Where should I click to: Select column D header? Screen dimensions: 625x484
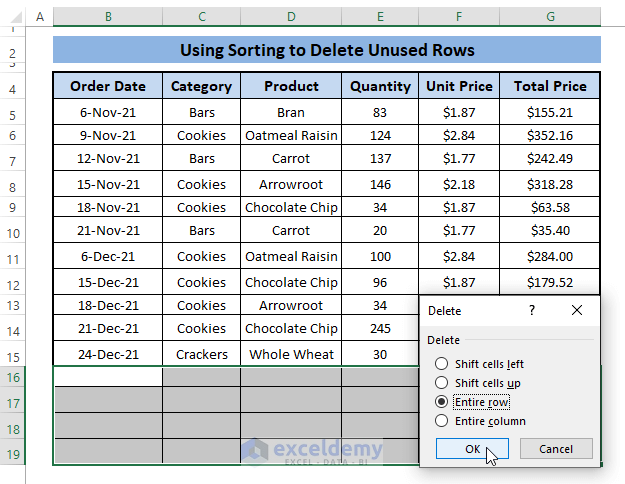pos(291,17)
